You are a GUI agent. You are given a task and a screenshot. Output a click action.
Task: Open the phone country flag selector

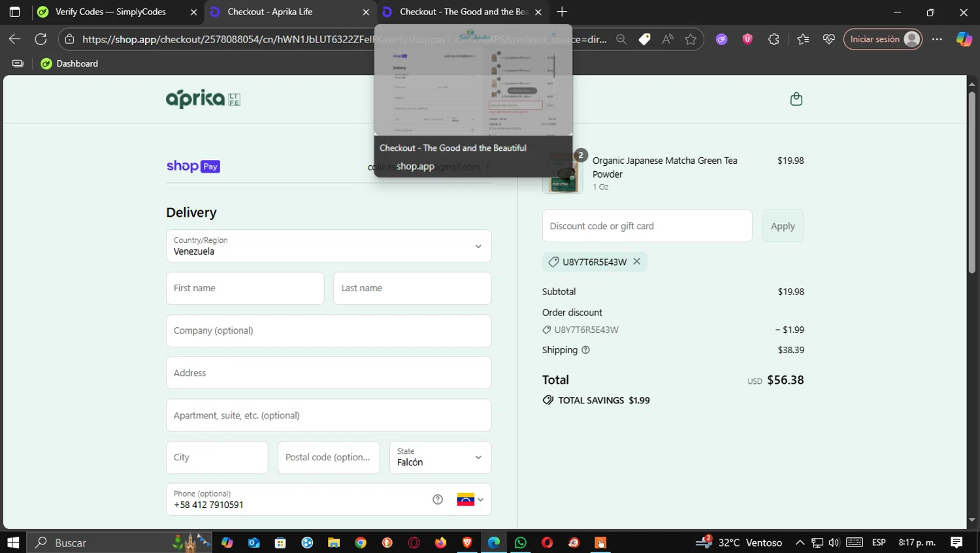click(470, 499)
